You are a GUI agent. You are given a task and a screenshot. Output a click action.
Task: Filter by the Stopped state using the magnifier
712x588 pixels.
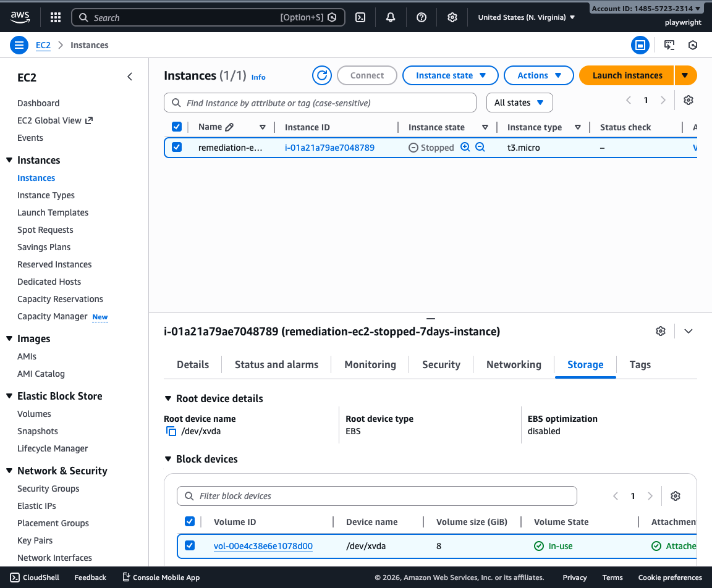pos(465,147)
